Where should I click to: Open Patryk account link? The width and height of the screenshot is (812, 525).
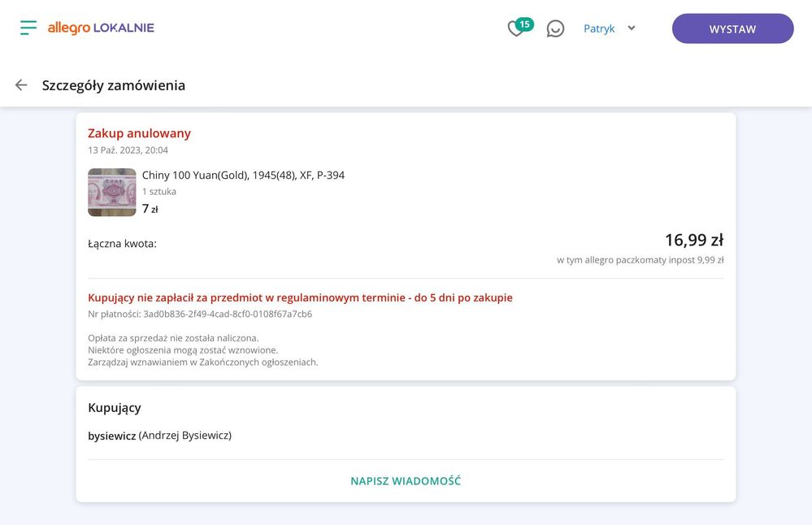click(x=599, y=28)
